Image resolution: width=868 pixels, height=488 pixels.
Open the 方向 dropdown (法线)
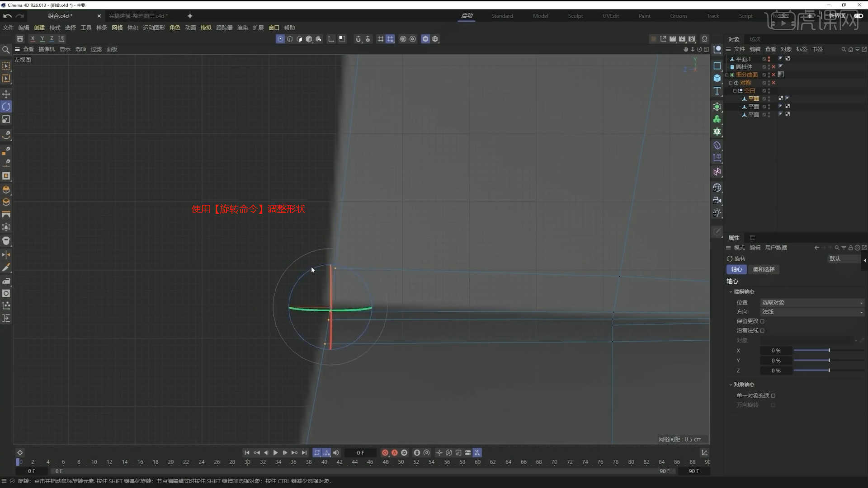click(812, 312)
